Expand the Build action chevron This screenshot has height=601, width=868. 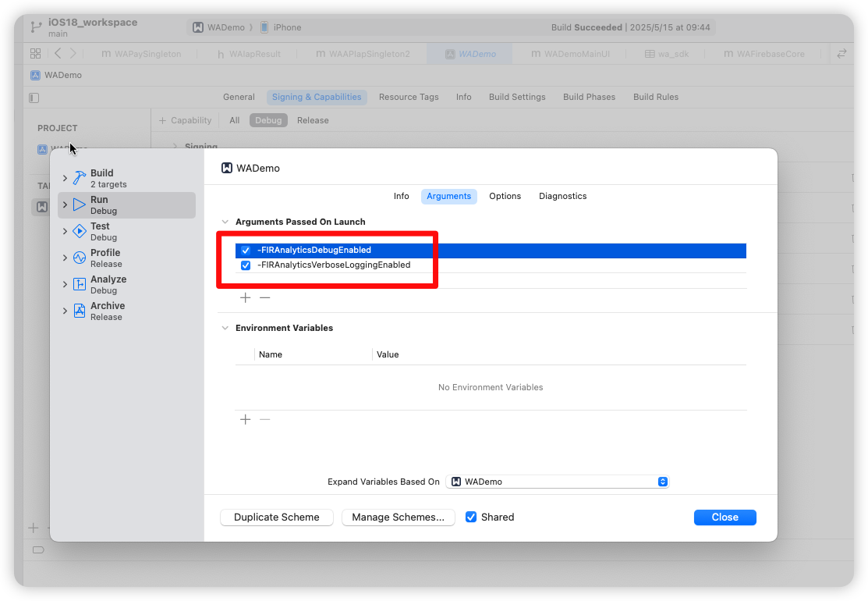tap(66, 178)
